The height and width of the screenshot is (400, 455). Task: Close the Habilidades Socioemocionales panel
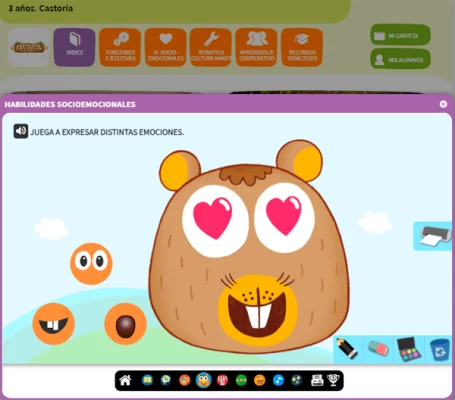[443, 104]
